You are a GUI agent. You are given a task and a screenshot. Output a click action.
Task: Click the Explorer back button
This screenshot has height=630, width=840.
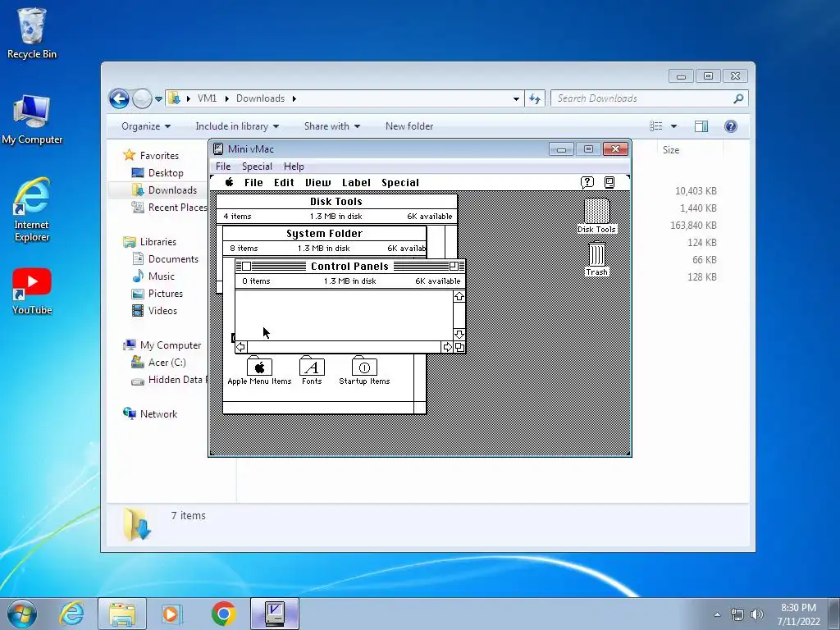coord(119,98)
